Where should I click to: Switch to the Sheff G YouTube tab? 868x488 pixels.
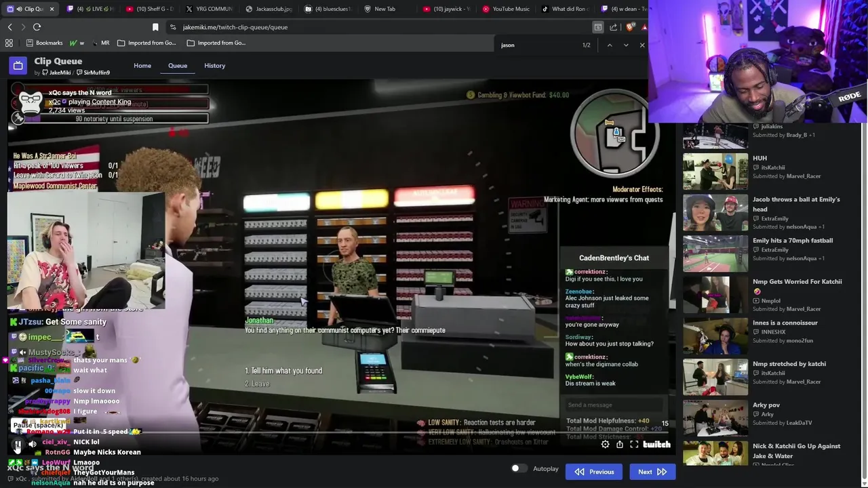[151, 9]
